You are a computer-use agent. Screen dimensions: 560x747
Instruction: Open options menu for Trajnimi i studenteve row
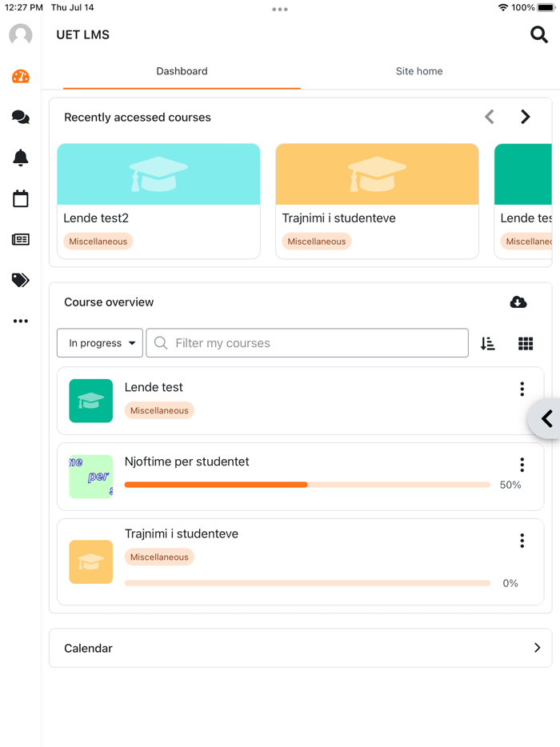522,540
